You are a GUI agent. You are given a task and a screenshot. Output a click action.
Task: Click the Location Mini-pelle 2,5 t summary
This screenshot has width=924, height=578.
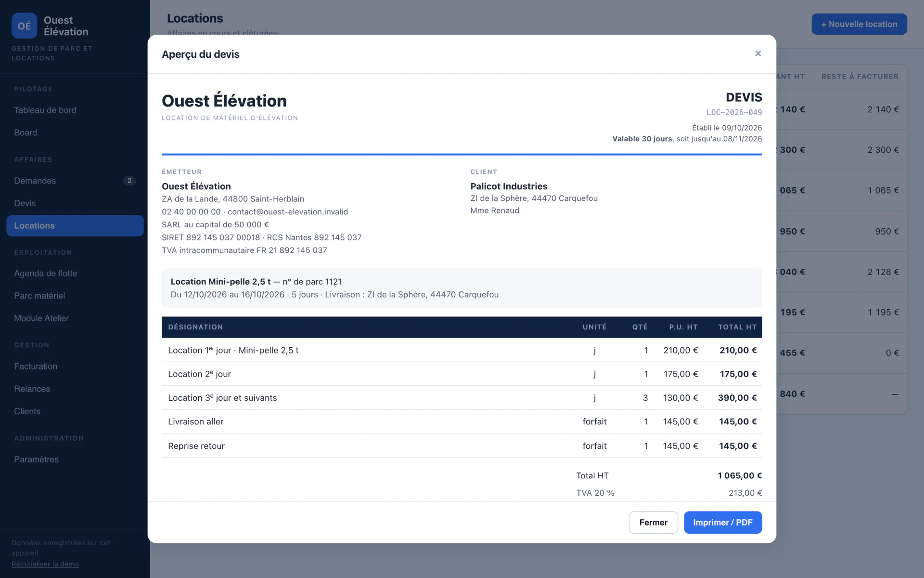pos(462,288)
